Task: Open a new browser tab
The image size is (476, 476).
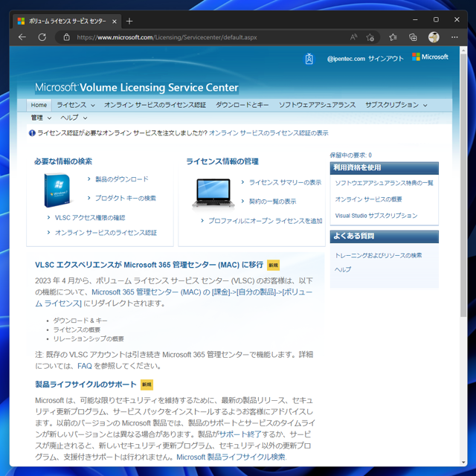Action: 129,22
